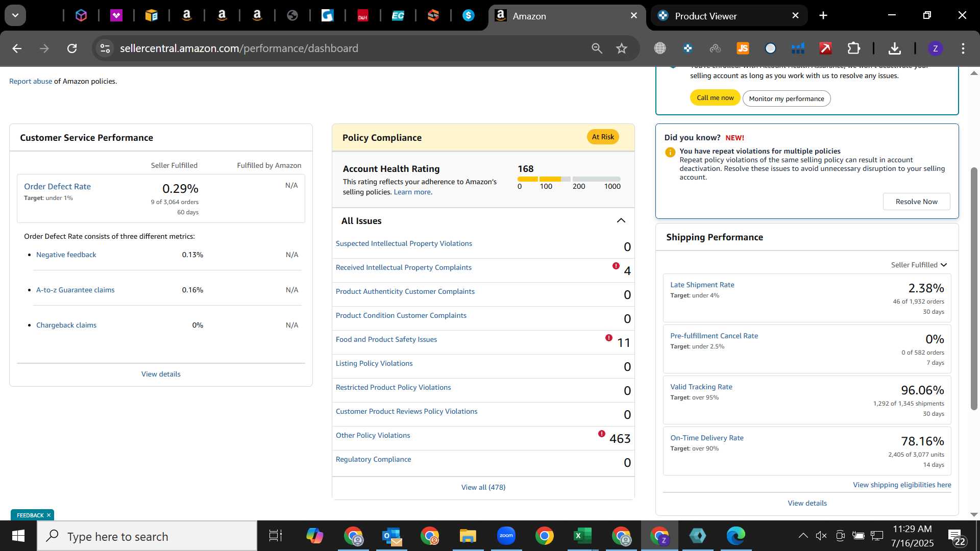Open Listing Policy Violations
This screenshot has height=551, width=980.
click(374, 363)
